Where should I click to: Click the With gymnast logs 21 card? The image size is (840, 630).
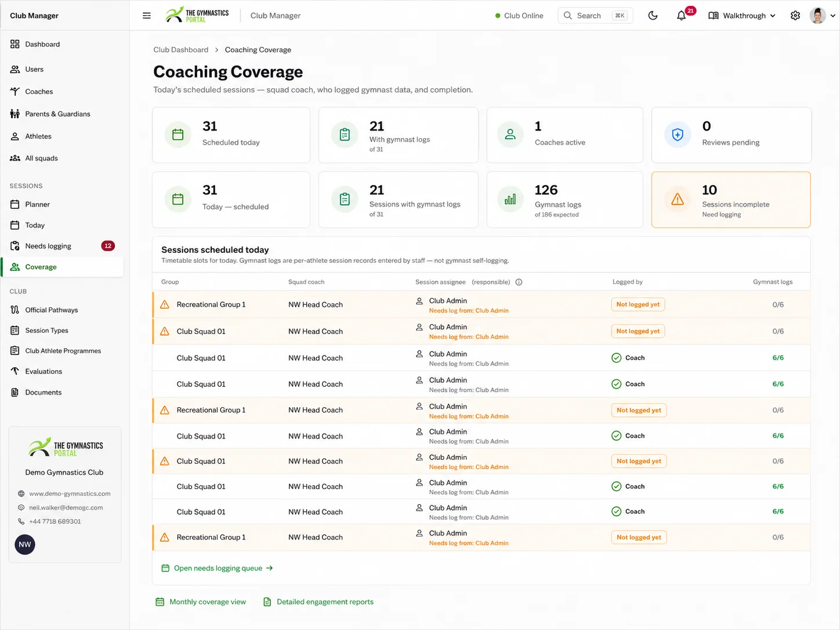tap(399, 135)
